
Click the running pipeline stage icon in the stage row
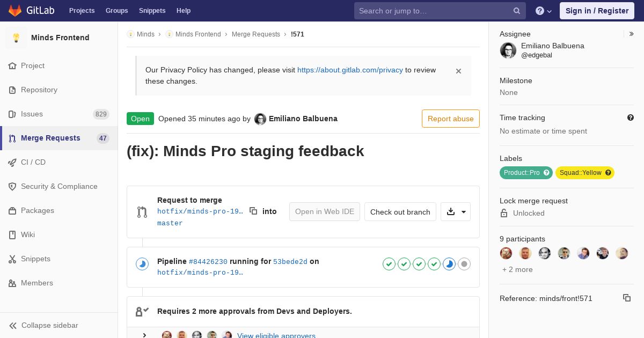tap(449, 264)
